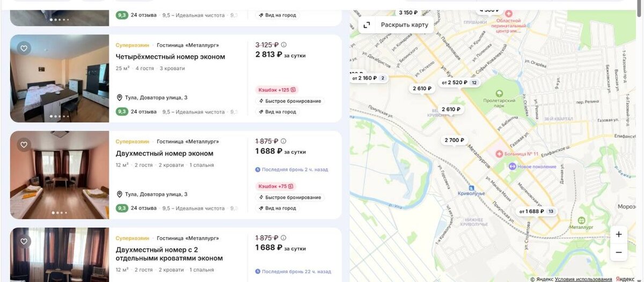
Task: Click Суперхозяин label on Четырёхместный номер card
Action: [x=133, y=45]
